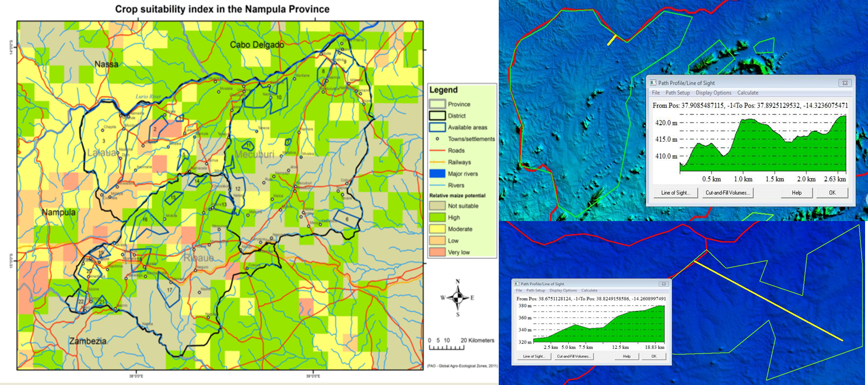
Task: Click Cut-and-Fill Volumes button in upper dialog
Action: 727,192
